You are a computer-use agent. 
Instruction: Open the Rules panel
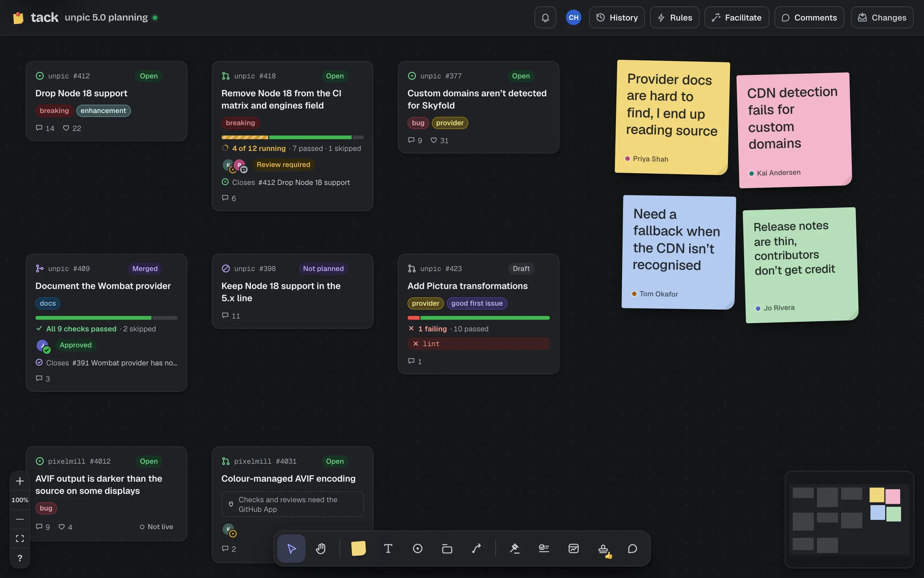[x=675, y=17]
